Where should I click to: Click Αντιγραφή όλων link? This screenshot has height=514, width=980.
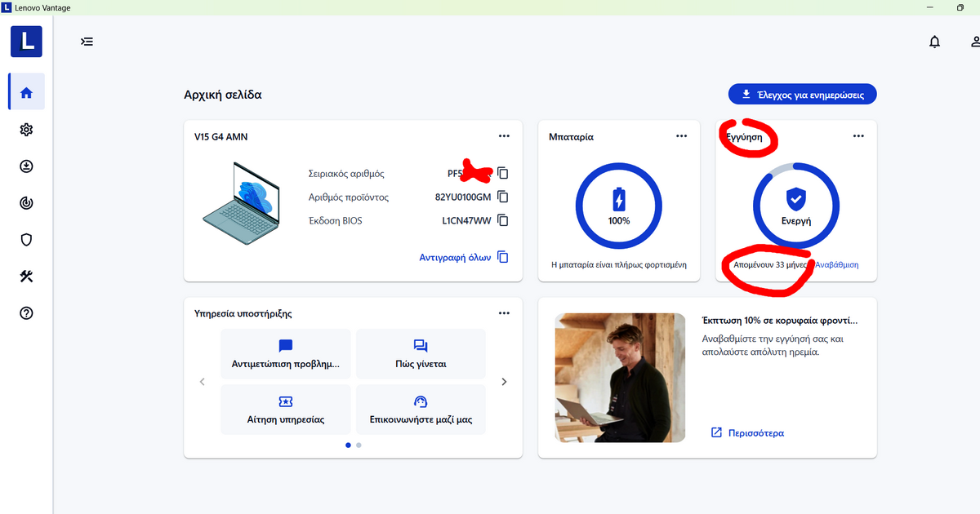point(463,257)
